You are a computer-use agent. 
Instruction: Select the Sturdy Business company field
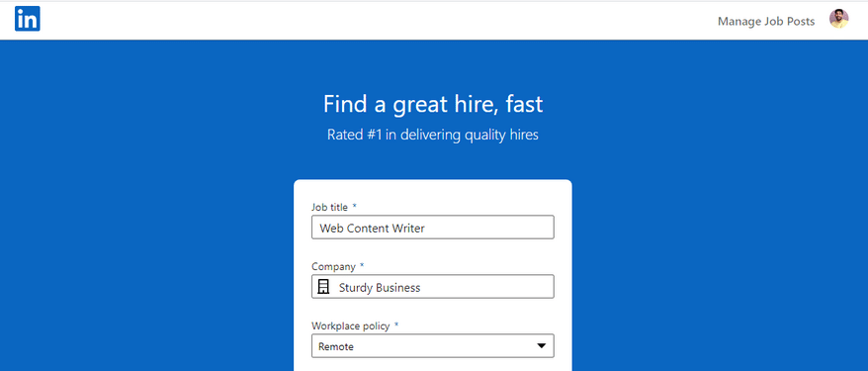[x=432, y=286]
